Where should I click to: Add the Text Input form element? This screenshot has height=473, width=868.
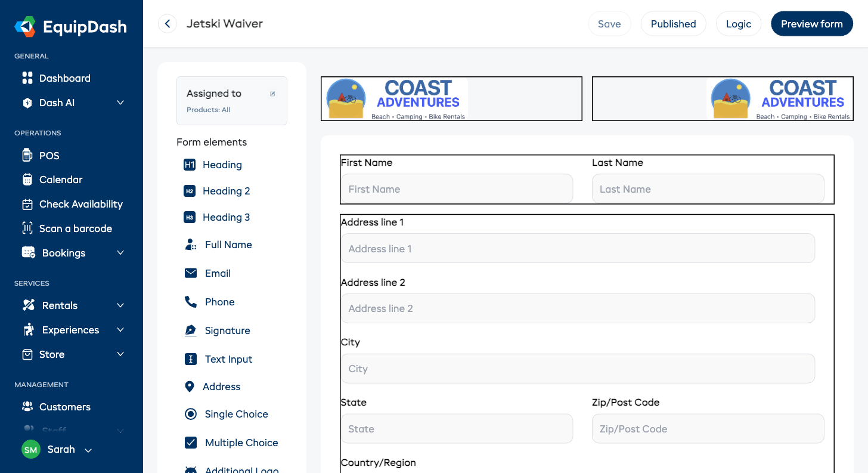[x=228, y=359]
